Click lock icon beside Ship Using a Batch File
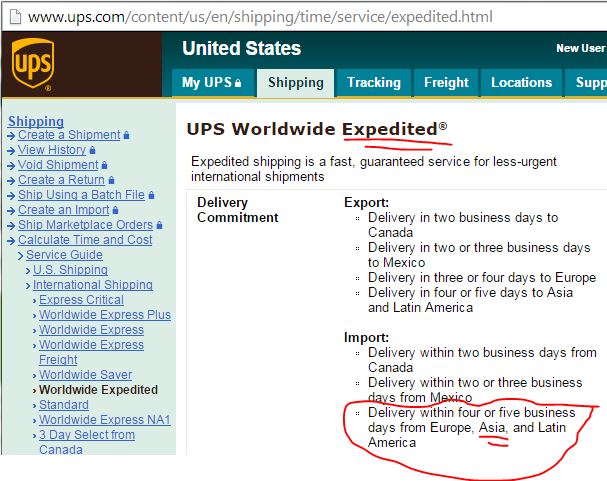This screenshot has width=607, height=481. (x=151, y=195)
